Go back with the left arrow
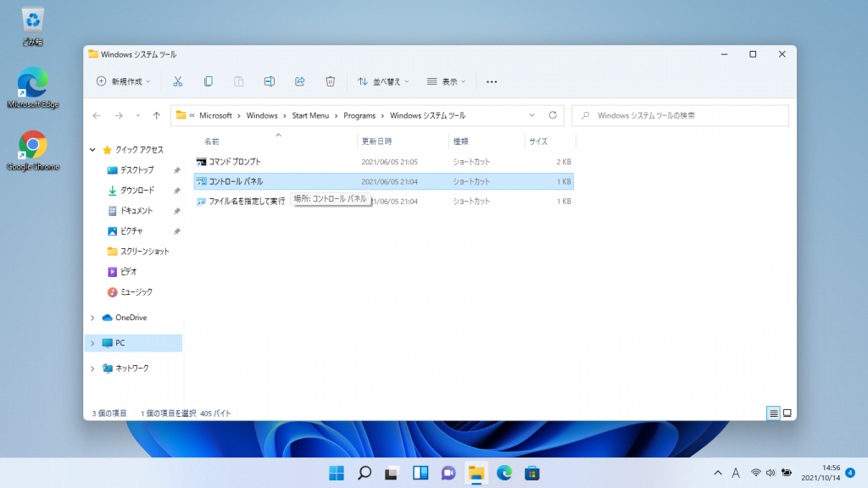 coord(97,115)
